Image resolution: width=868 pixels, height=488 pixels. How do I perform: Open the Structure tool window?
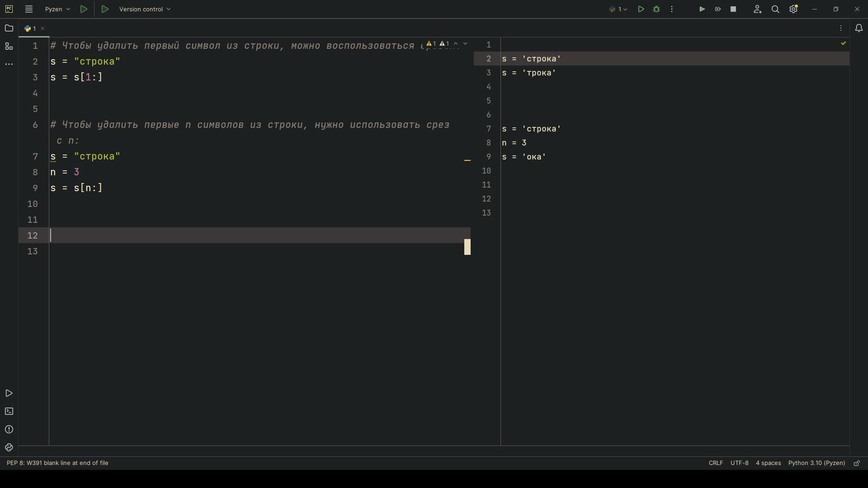(9, 46)
